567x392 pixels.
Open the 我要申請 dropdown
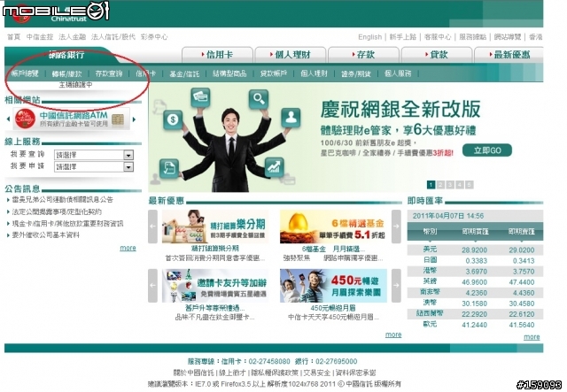point(94,166)
